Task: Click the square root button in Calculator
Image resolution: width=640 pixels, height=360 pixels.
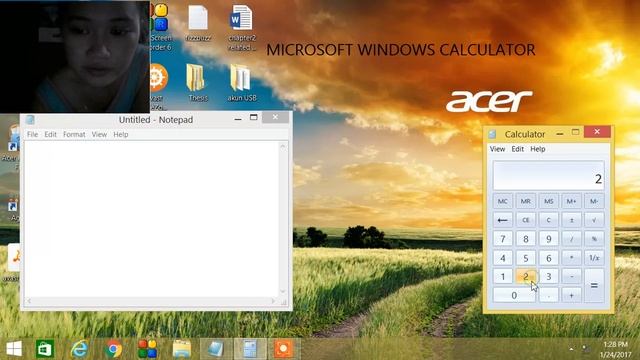Action: 594,220
